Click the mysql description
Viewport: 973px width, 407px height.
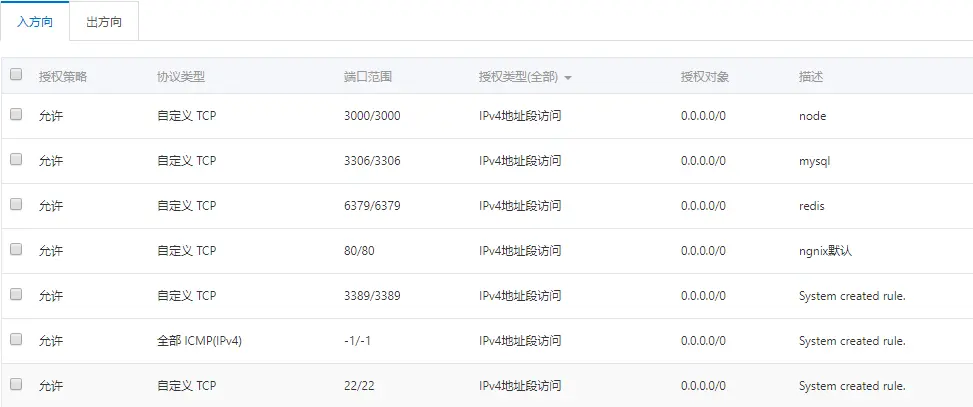(814, 161)
